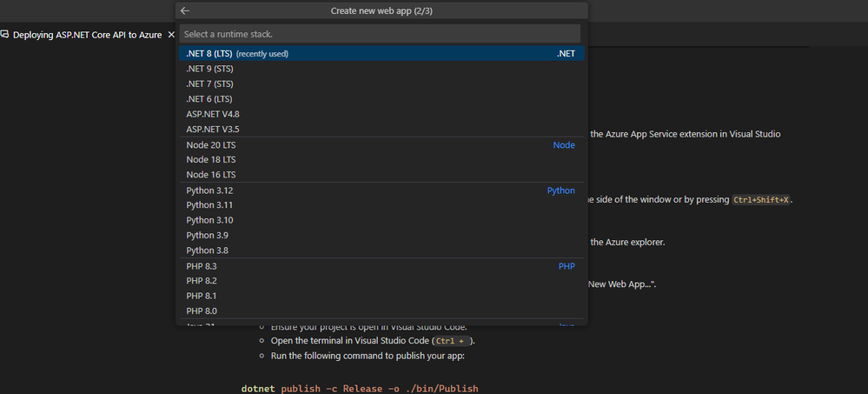Pick PHP 8.2 runtime

point(382,281)
